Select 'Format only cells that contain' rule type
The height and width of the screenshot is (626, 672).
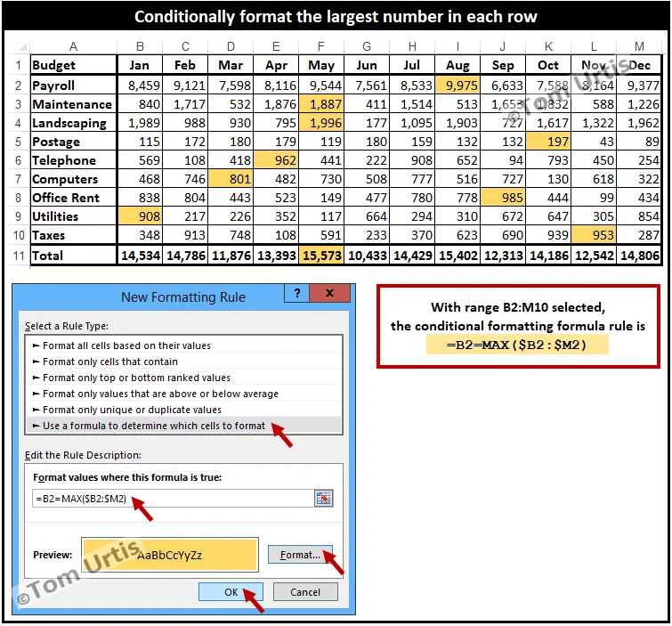pos(184,362)
